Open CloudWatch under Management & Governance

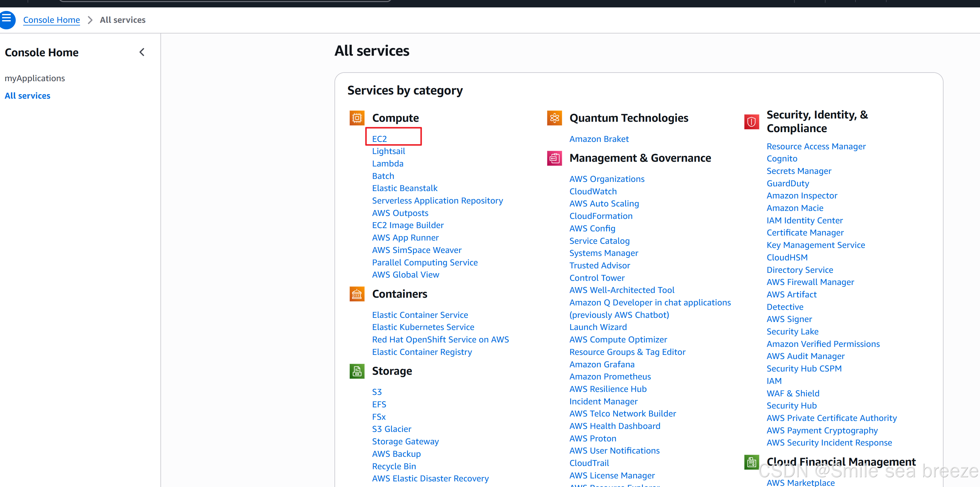[593, 191]
